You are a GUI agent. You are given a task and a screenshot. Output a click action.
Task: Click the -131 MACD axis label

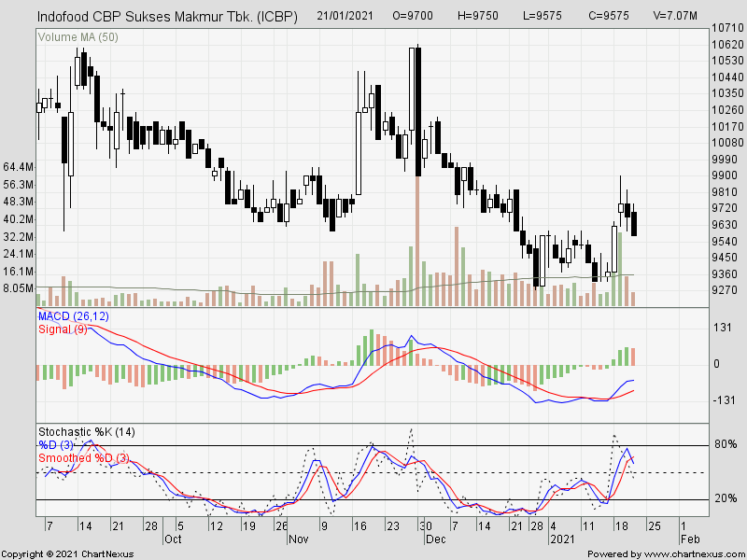(725, 400)
